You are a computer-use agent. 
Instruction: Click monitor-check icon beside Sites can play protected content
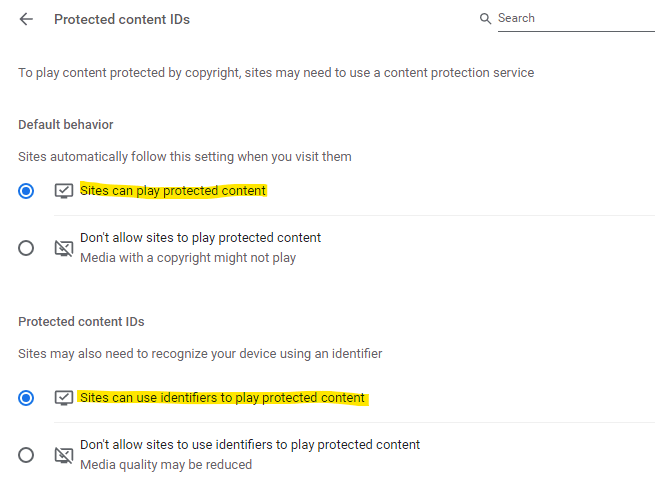64,190
